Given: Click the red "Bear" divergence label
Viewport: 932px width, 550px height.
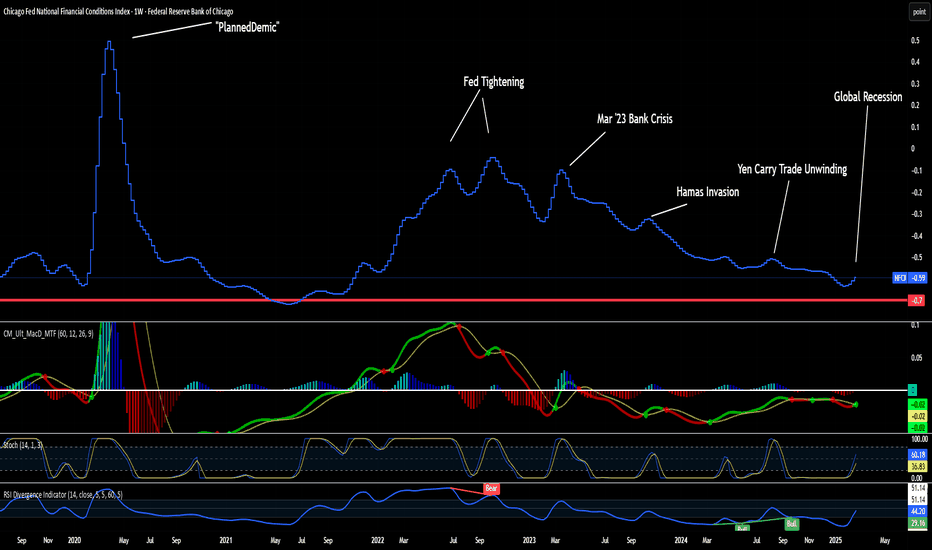Looking at the screenshot, I should [x=491, y=488].
